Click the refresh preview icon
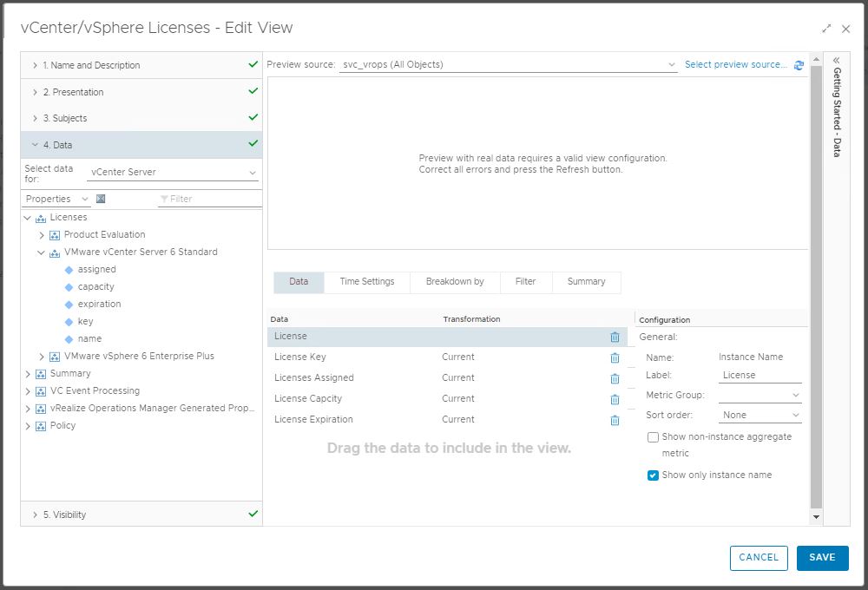This screenshot has height=590, width=868. pyautogui.click(x=799, y=65)
